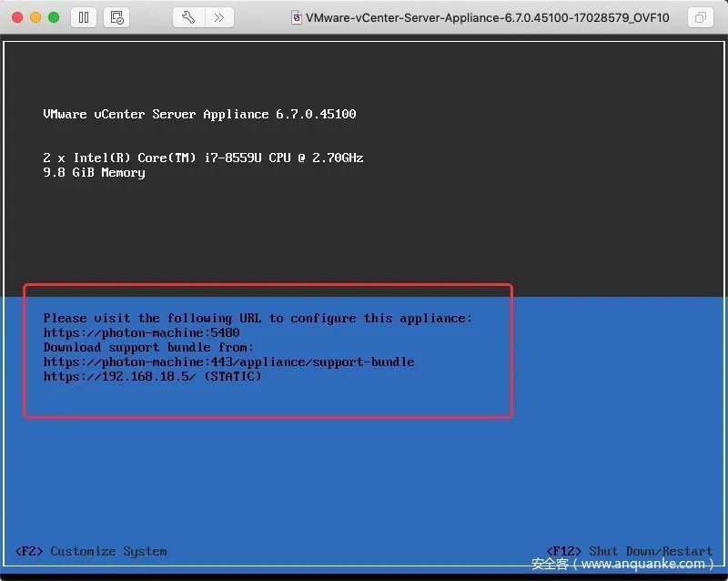Image resolution: width=728 pixels, height=581 pixels.
Task: Click the support-bundle URL line
Action: click(x=229, y=362)
